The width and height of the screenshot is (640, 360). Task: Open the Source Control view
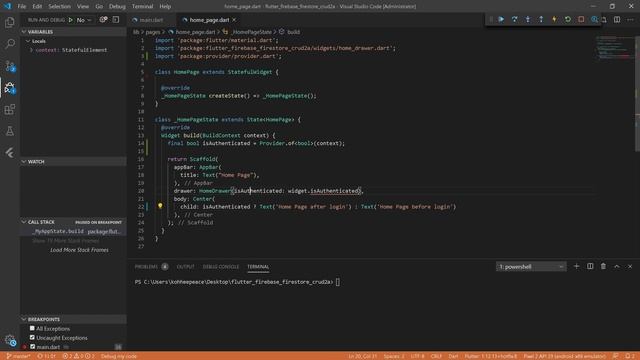pyautogui.click(x=10, y=66)
